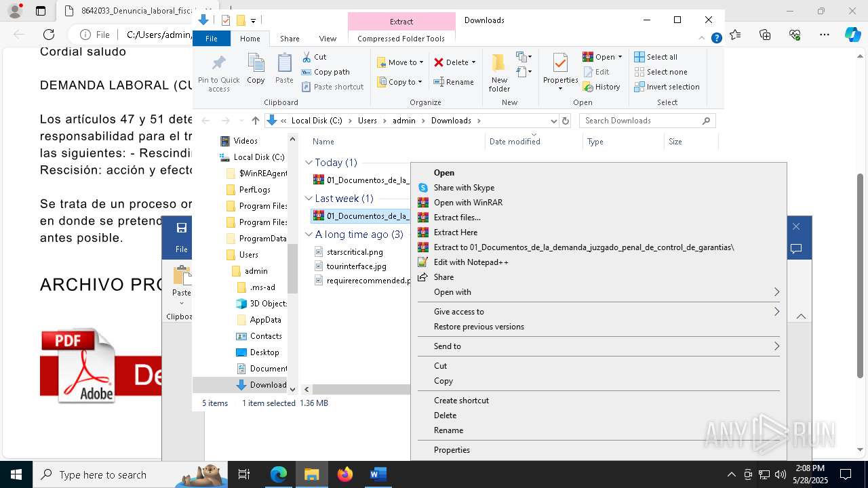Switch to Word on the taskbar
The width and height of the screenshot is (868, 488).
tap(378, 474)
